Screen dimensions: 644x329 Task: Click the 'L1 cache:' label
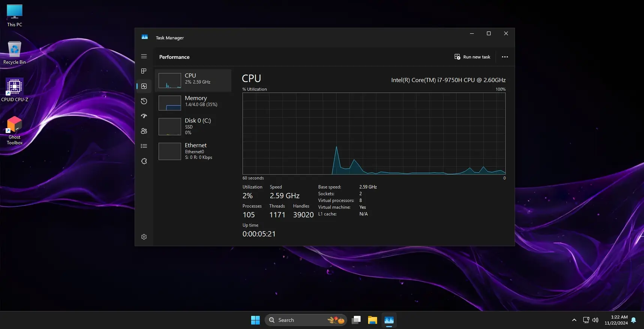(x=327, y=214)
